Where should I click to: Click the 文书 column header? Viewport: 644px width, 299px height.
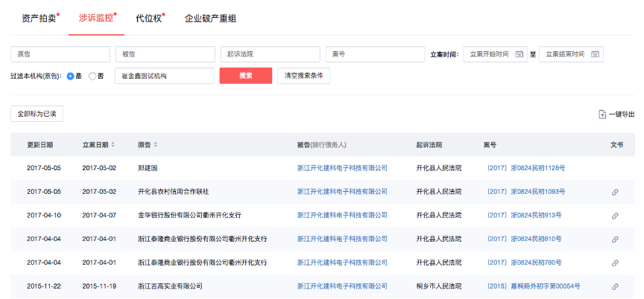[617, 145]
